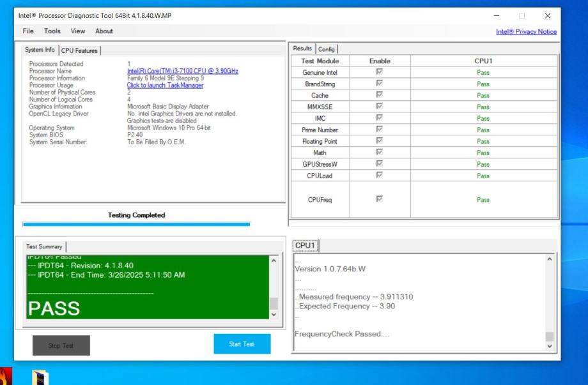Select the Results tab
The image size is (588, 385).
302,49
